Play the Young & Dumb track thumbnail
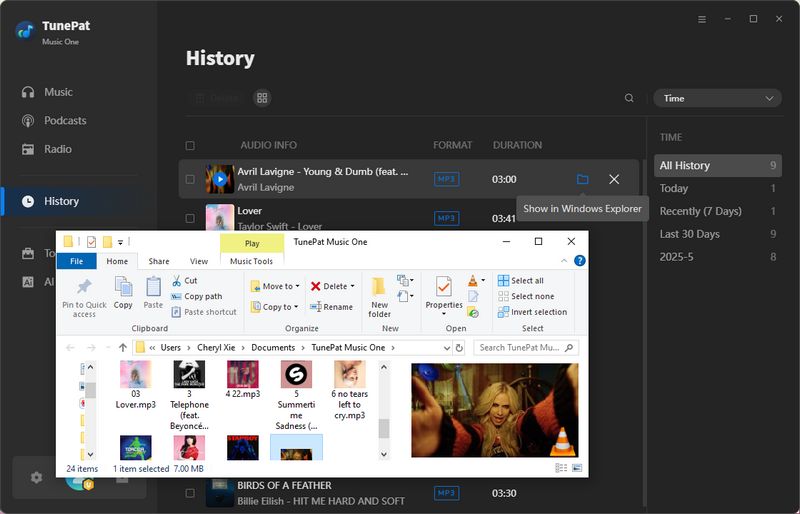 click(219, 179)
